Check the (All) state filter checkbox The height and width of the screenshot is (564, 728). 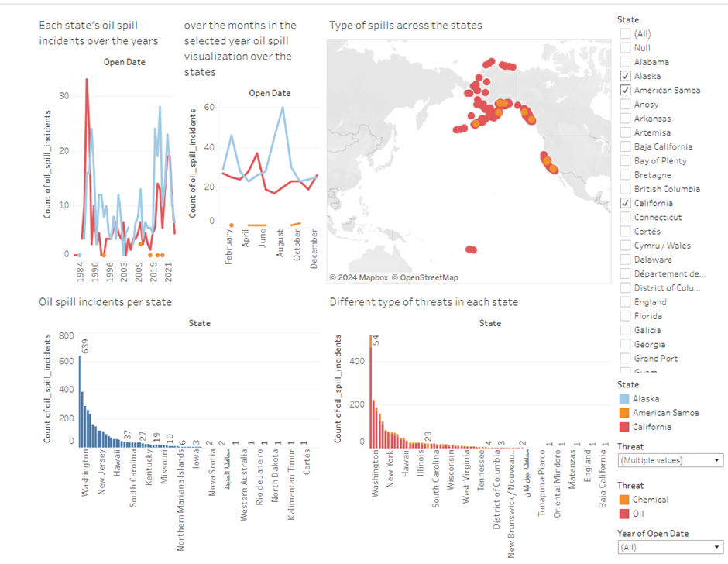coord(625,33)
